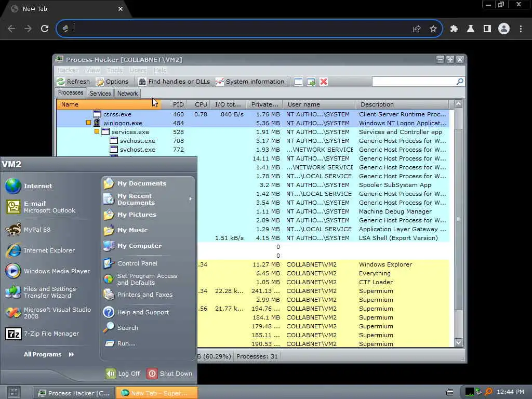Click the red X terminate icon
532x399 pixels.
click(x=324, y=82)
